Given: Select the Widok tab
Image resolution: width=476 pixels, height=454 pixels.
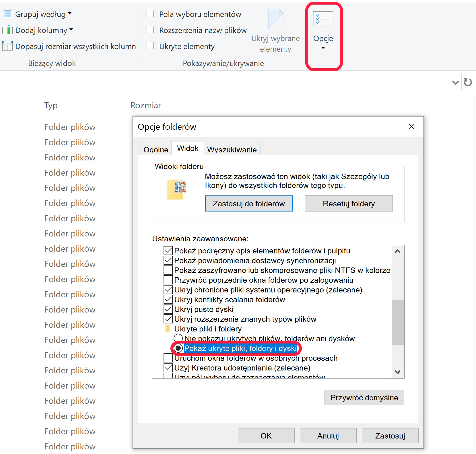Looking at the screenshot, I should coord(188,148).
